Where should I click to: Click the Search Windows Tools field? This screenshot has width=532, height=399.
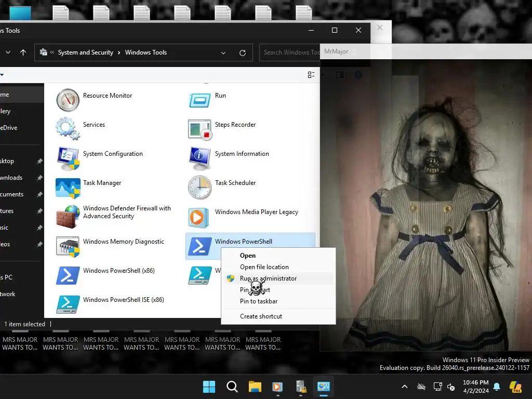coord(290,52)
